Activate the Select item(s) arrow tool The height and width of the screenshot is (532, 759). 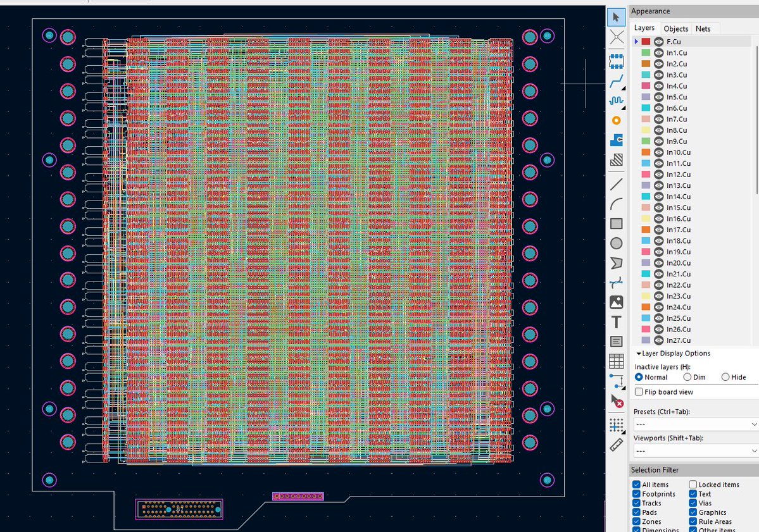(616, 18)
